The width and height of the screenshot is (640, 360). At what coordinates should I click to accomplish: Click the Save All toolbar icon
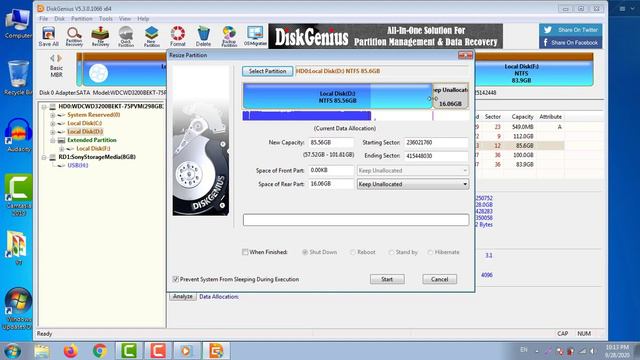click(x=49, y=36)
